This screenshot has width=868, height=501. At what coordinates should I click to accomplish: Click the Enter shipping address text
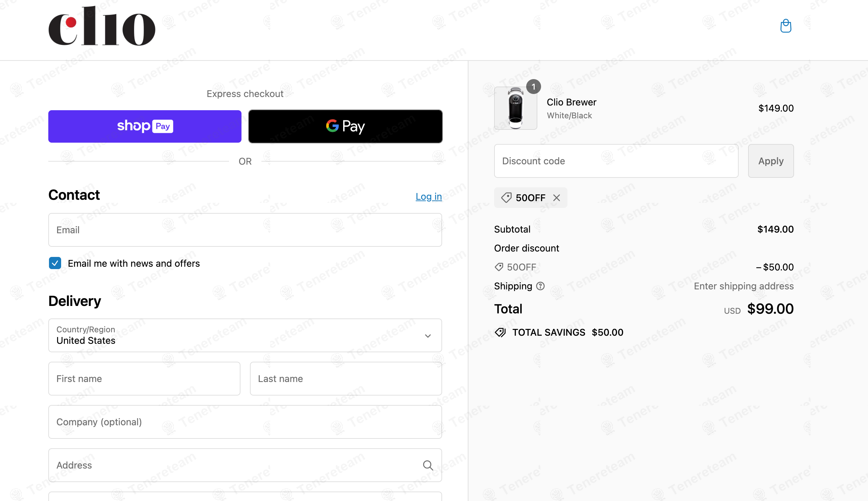point(744,286)
